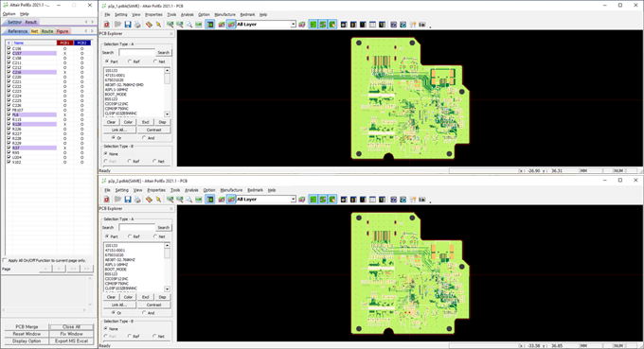The width and height of the screenshot is (644, 349).
Task: Toggle the C157 checkbox in reference list
Action: tap(9, 53)
